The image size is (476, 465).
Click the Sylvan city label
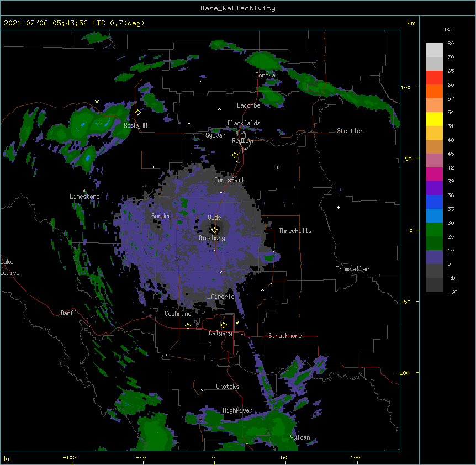215,135
